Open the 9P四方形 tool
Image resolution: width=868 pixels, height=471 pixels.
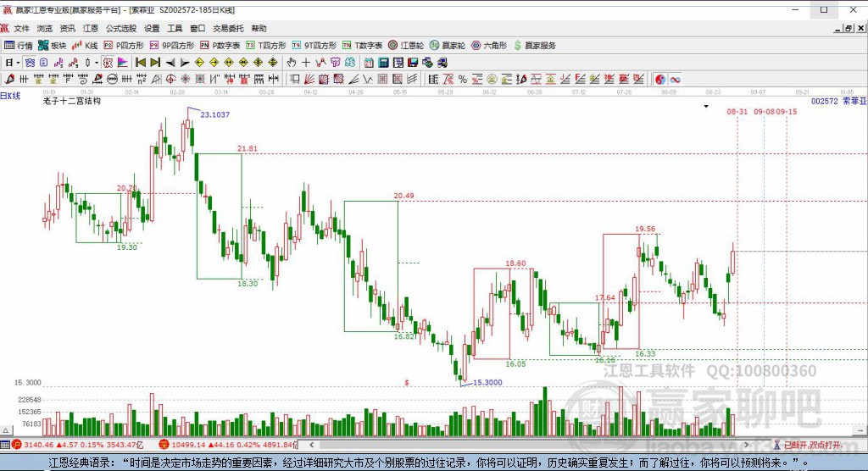[x=171, y=46]
